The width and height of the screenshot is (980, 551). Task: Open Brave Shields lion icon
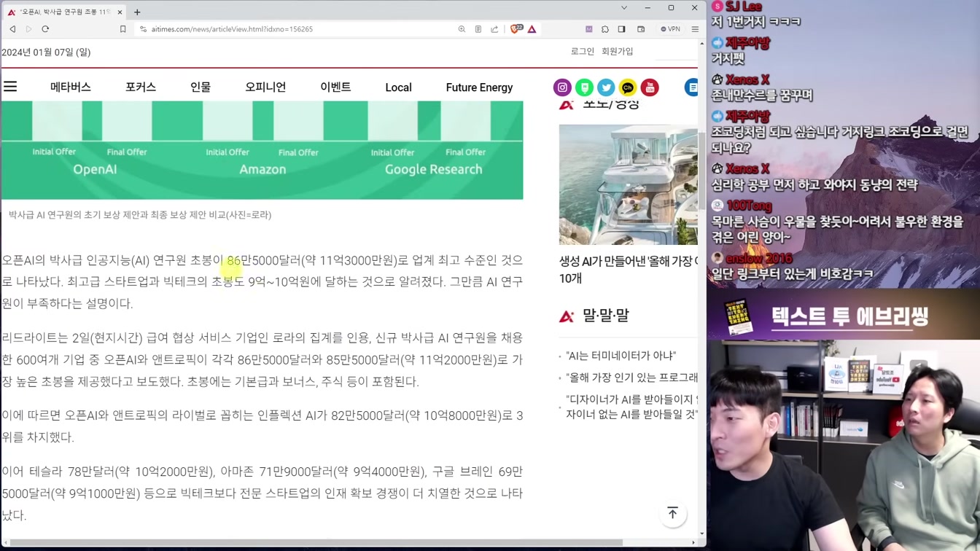(x=516, y=29)
